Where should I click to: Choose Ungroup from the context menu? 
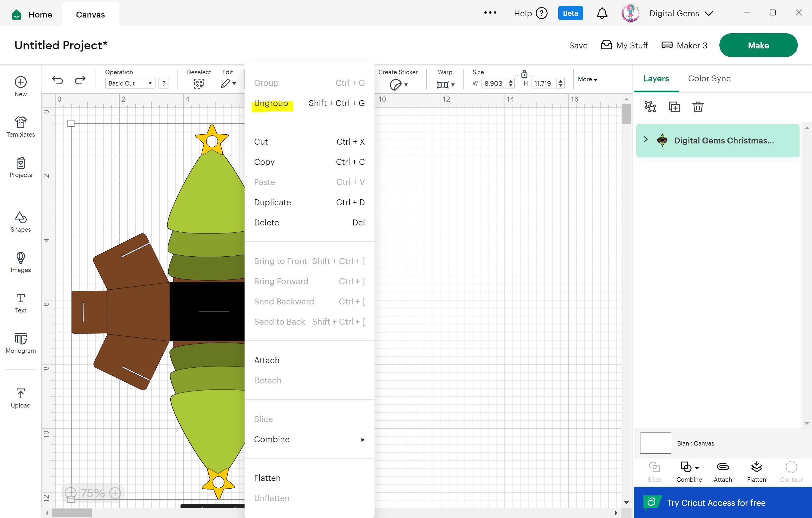point(271,103)
